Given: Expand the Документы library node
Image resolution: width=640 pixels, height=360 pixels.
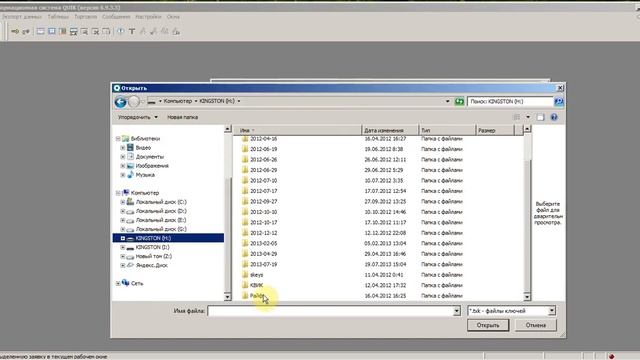Looking at the screenshot, I should [x=123, y=157].
